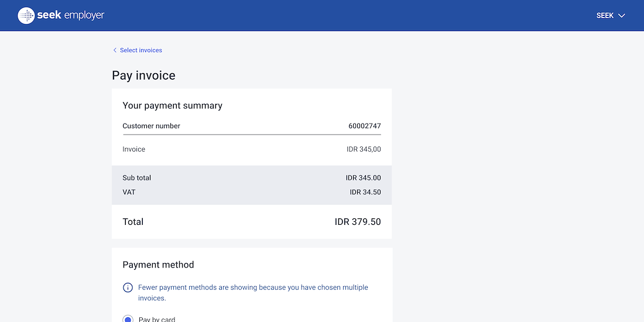Click the info icon under Payment method
The height and width of the screenshot is (322, 644).
tap(128, 287)
